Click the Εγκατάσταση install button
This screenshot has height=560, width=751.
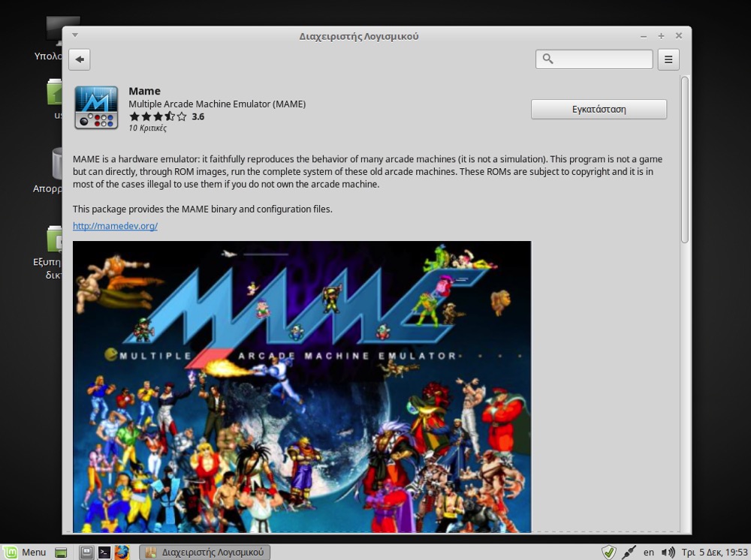click(x=599, y=109)
